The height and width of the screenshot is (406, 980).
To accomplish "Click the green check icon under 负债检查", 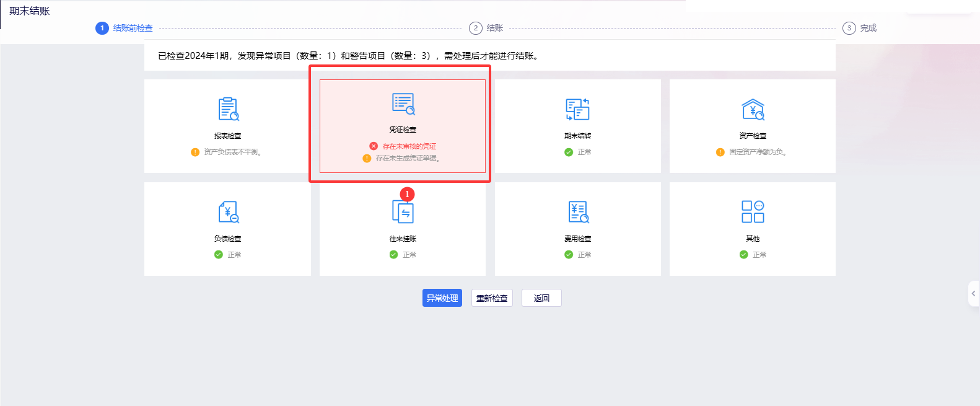I will (219, 255).
